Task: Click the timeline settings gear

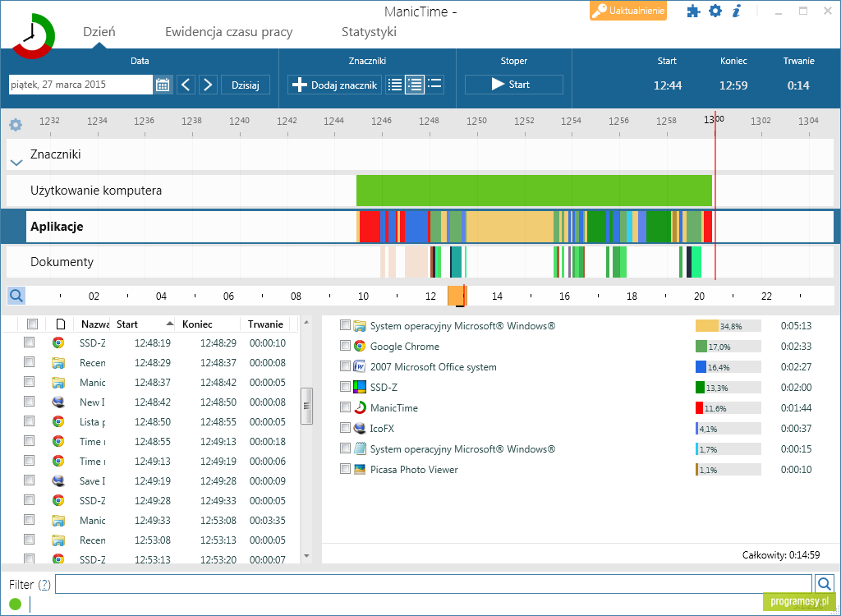Action: point(16,125)
